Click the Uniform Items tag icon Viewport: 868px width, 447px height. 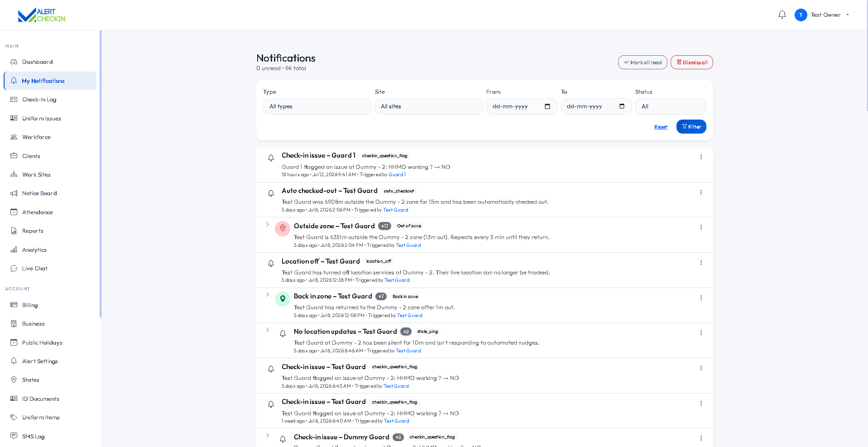tap(14, 418)
